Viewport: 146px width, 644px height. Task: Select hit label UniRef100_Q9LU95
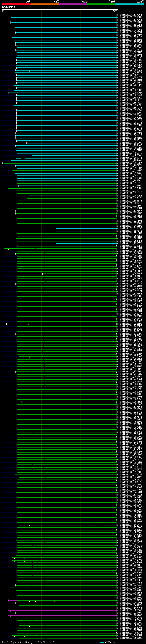pyautogui.click(x=131, y=58)
